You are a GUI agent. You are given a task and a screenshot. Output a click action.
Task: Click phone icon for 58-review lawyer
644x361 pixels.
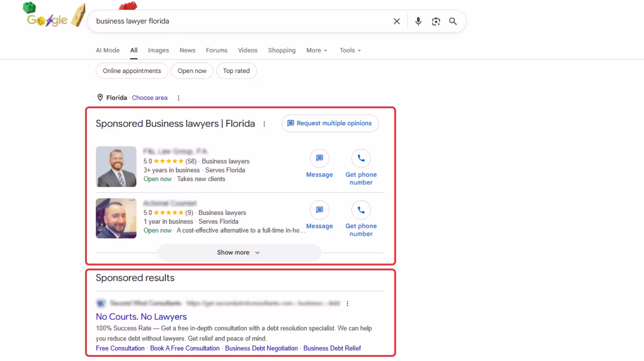361,158
